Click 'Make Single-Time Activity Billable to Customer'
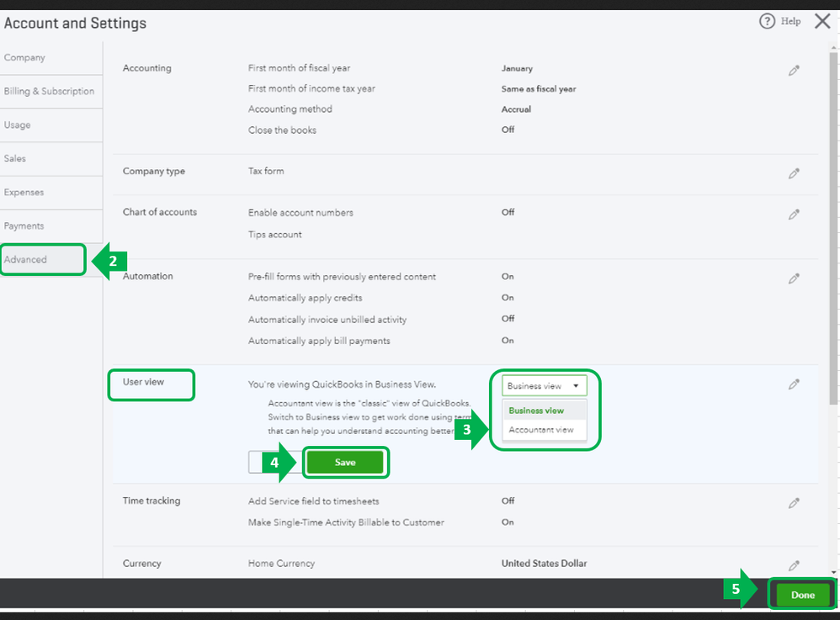Screen dimensions: 840x620 [346, 522]
